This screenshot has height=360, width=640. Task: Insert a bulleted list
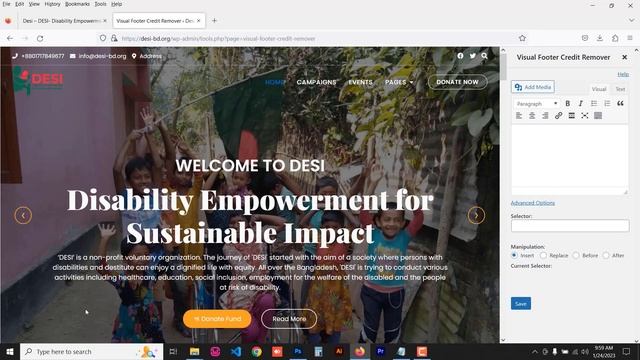coord(594,104)
